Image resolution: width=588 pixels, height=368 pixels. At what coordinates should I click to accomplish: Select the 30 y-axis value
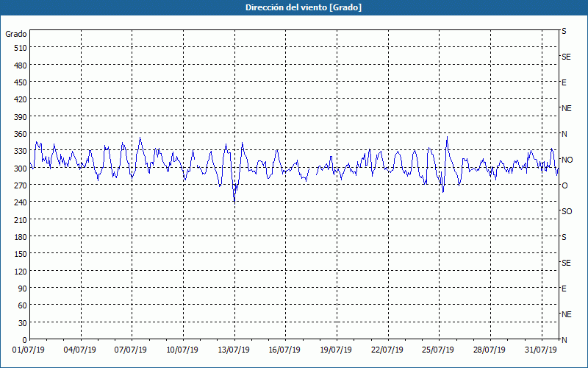[23, 323]
